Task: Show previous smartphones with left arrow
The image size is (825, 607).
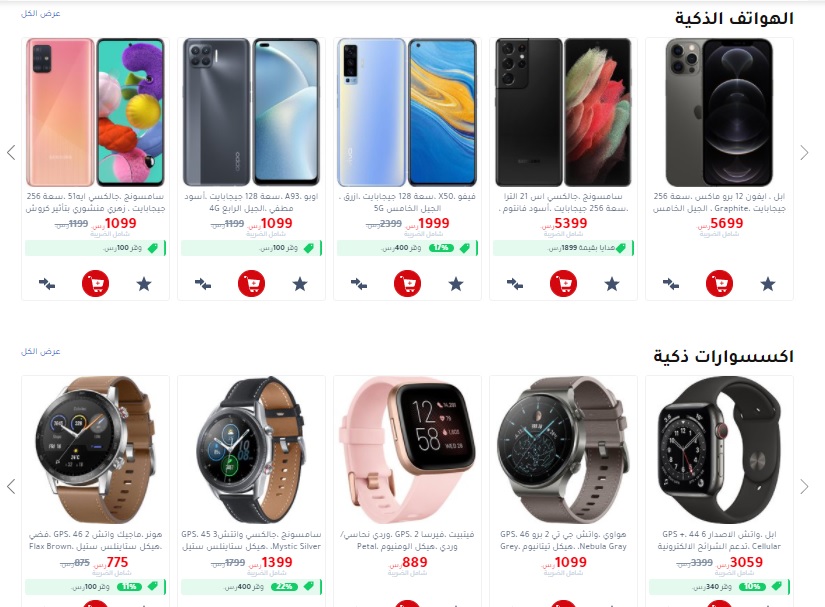Action: pyautogui.click(x=11, y=153)
